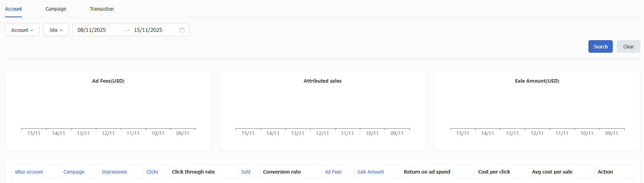Open the calendar icon in date range
The width and height of the screenshot is (644, 183).
pos(182,30)
